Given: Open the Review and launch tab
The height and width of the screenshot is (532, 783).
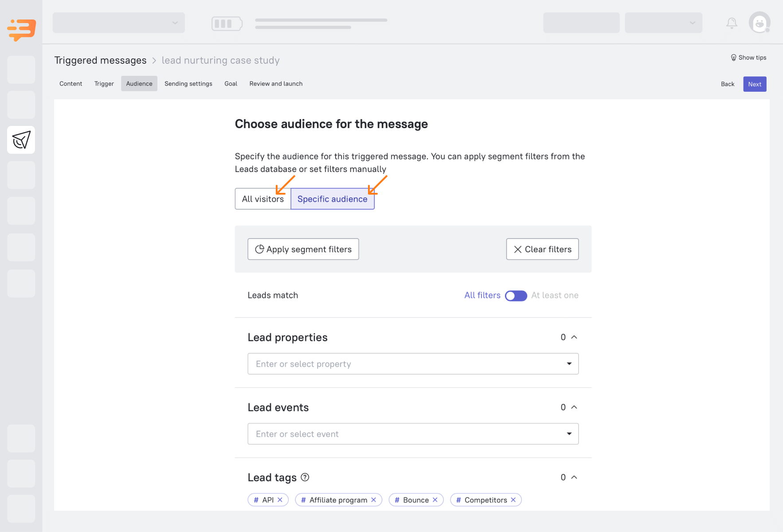Looking at the screenshot, I should pyautogui.click(x=275, y=83).
